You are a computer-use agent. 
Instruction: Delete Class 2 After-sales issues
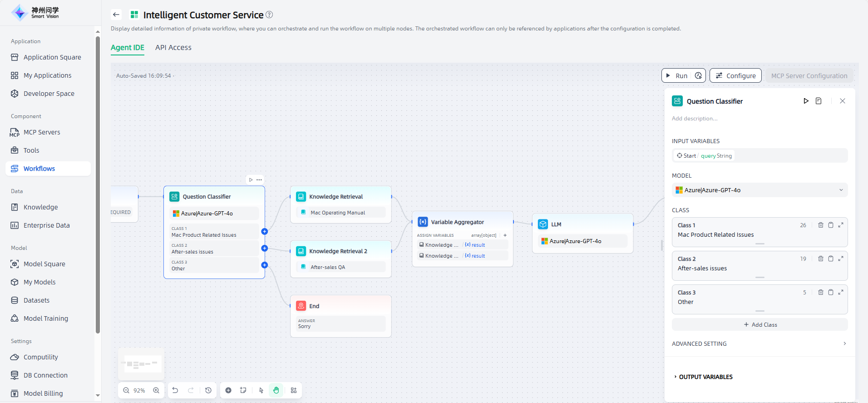pos(820,259)
